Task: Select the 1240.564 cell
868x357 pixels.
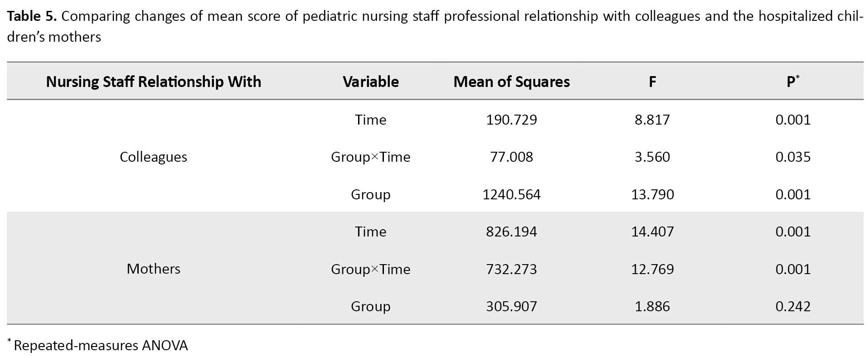Action: pyautogui.click(x=511, y=195)
